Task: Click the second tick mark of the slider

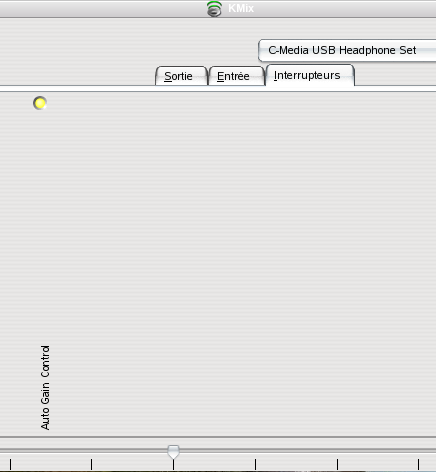Action: pyautogui.click(x=91, y=464)
